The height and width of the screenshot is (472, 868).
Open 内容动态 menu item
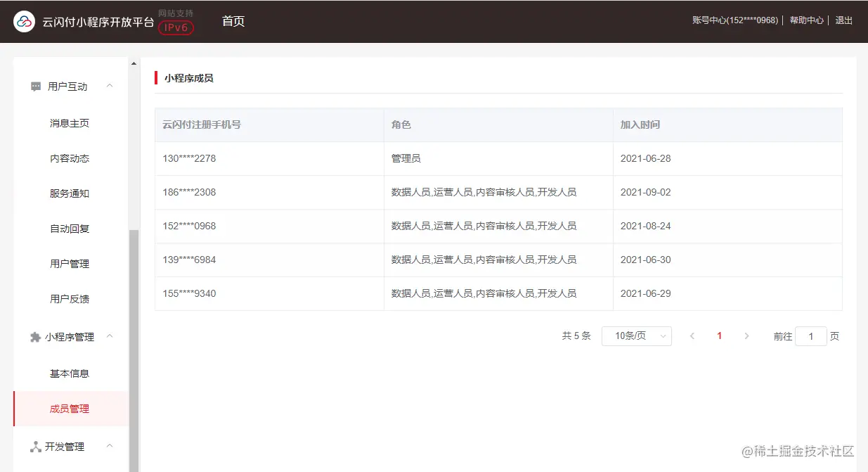tap(70, 158)
